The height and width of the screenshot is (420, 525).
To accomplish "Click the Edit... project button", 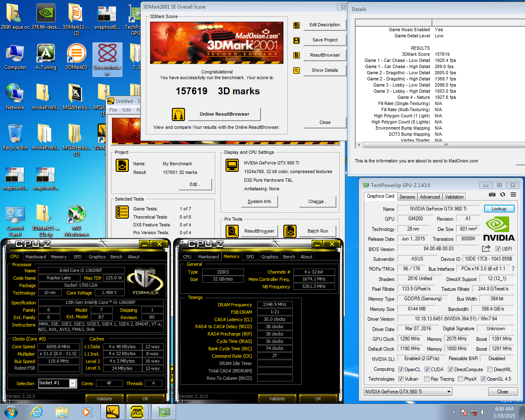I will [195, 184].
